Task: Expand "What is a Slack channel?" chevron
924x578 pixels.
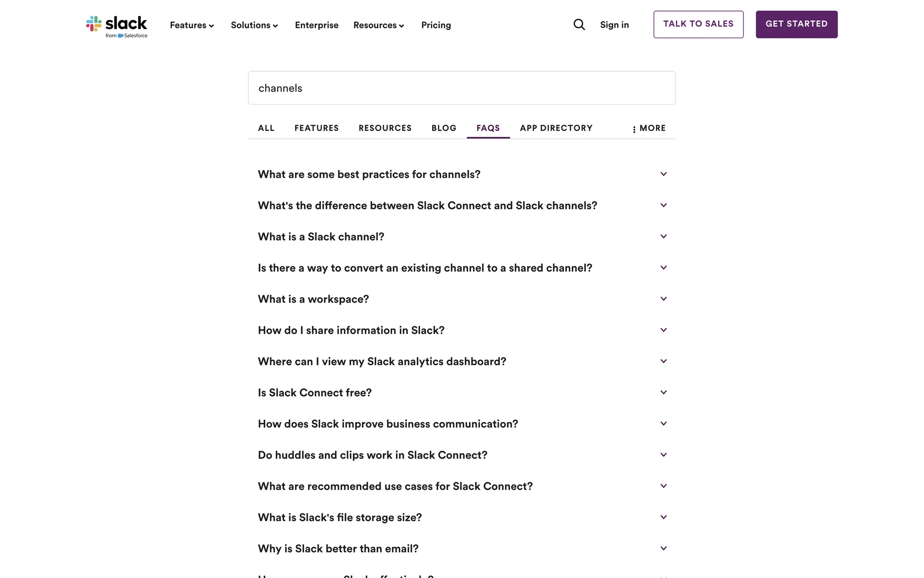Action: point(664,236)
